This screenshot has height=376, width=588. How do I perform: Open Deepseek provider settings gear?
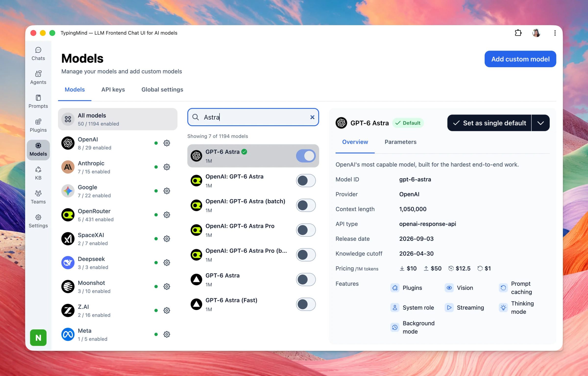pos(167,263)
